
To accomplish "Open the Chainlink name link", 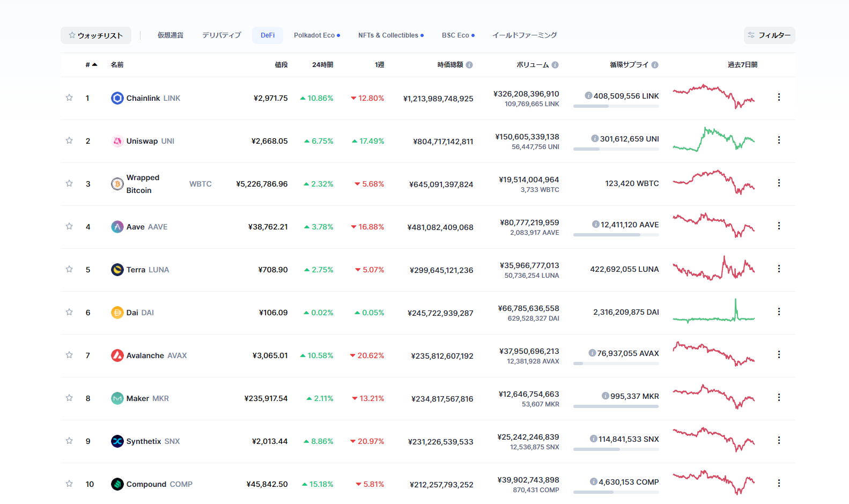I will 143,98.
